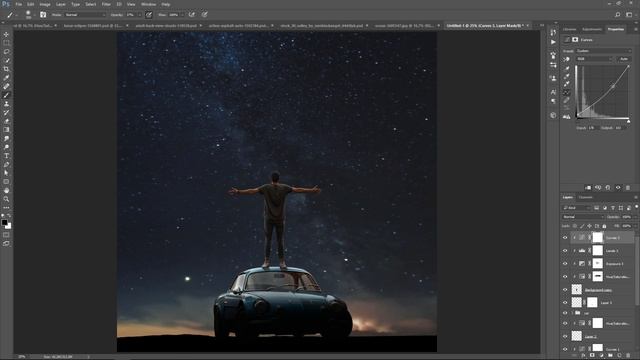640x360 pixels.
Task: Select the Eraser tool
Action: (x=6, y=121)
